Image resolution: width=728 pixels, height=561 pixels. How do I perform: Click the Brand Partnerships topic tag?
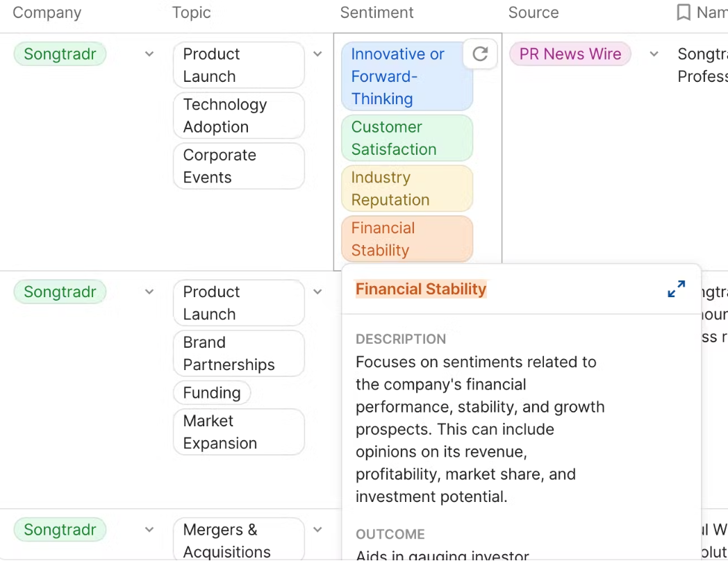tap(238, 353)
